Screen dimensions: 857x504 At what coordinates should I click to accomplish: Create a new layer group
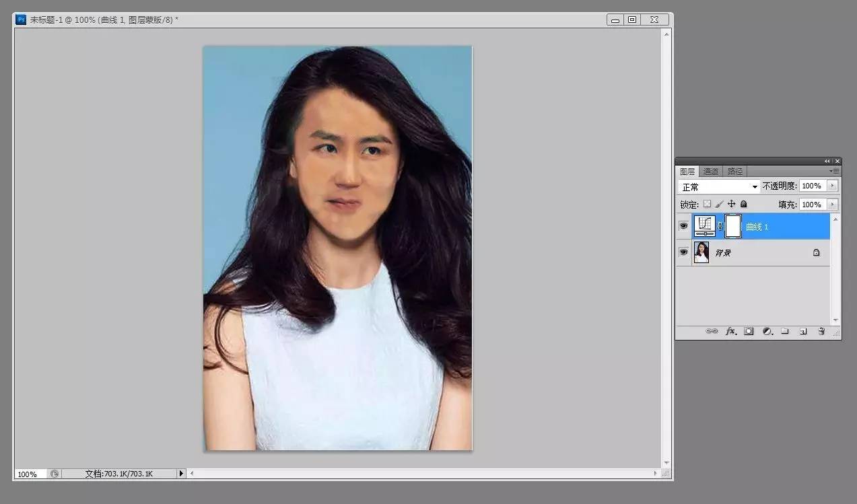point(785,332)
